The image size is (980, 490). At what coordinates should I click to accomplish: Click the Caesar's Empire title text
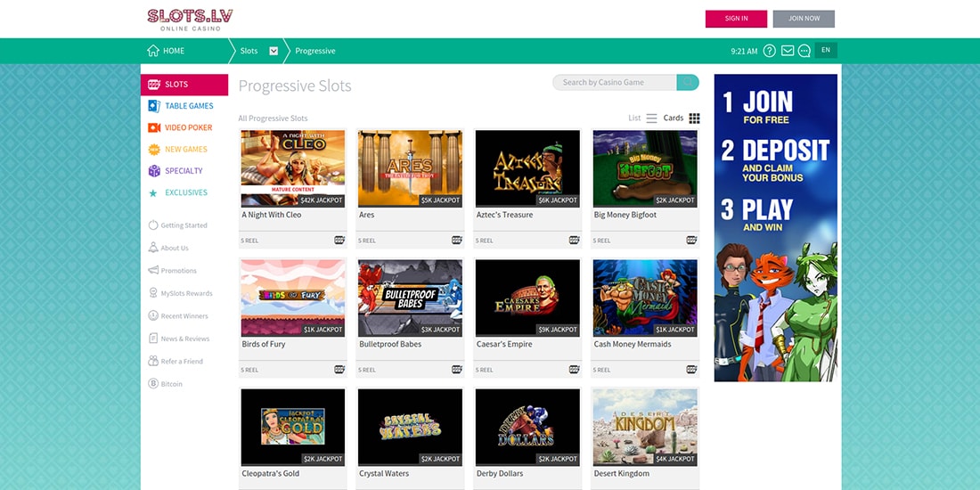tap(504, 345)
